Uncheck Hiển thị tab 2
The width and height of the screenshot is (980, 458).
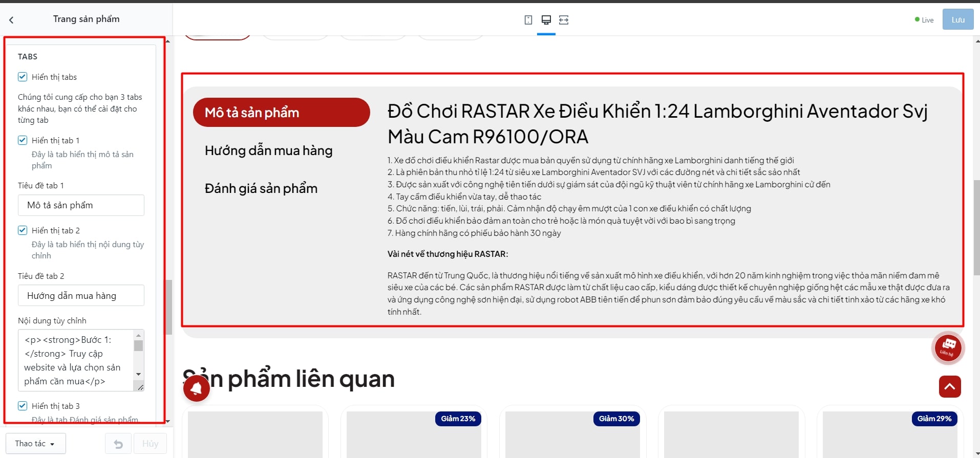pos(23,230)
